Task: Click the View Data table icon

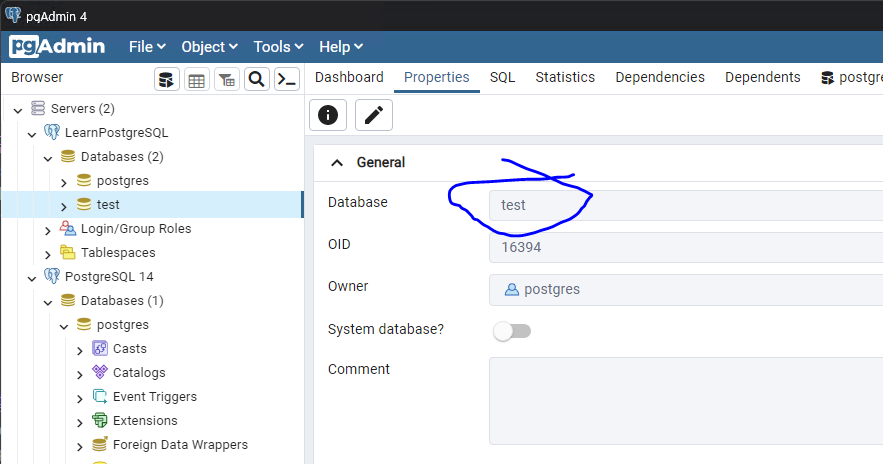Action: click(197, 79)
